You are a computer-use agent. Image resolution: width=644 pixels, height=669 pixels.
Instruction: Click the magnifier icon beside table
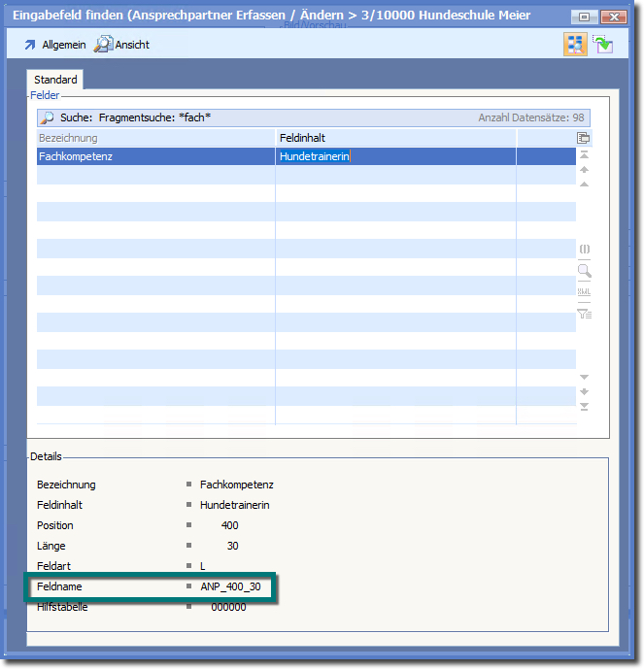pyautogui.click(x=584, y=271)
